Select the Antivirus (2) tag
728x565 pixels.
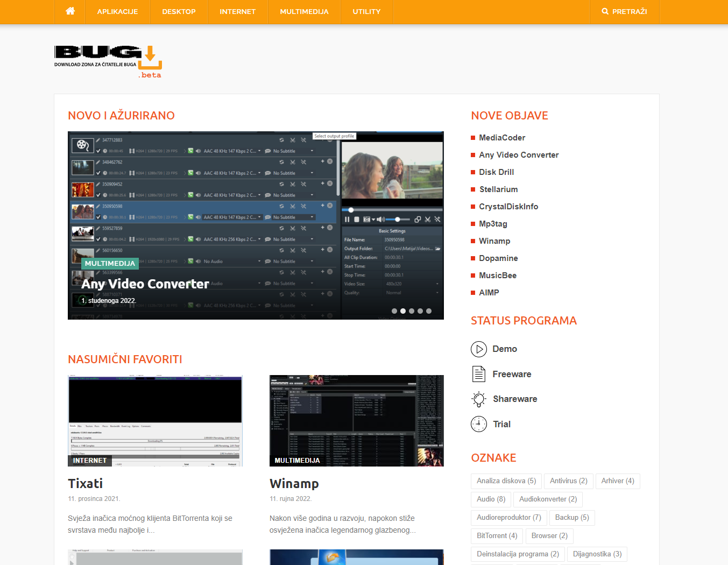pos(569,481)
